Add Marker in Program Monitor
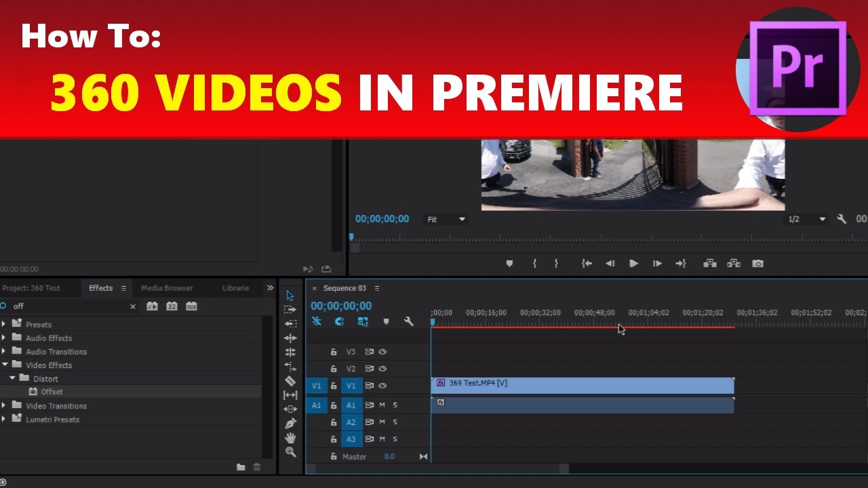868x488 pixels. pyautogui.click(x=510, y=264)
